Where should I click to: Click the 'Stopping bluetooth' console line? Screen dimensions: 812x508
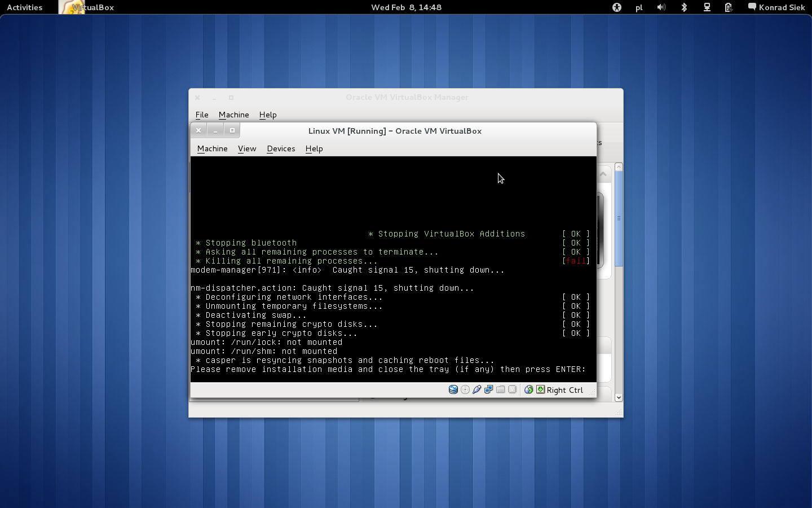(246, 243)
